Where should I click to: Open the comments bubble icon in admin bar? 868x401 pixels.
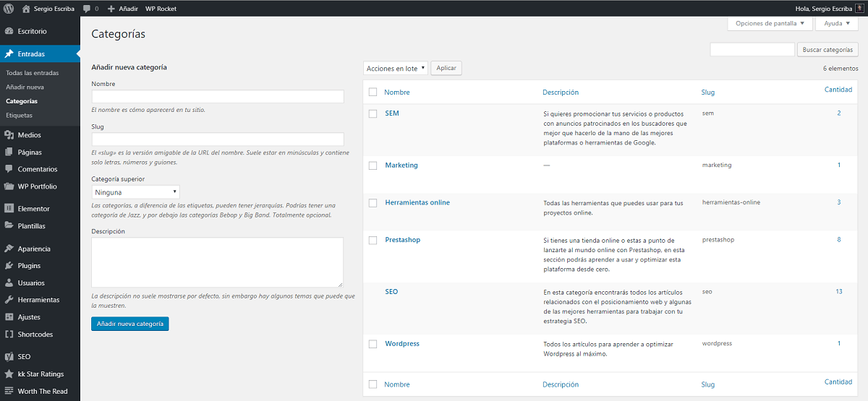[87, 9]
